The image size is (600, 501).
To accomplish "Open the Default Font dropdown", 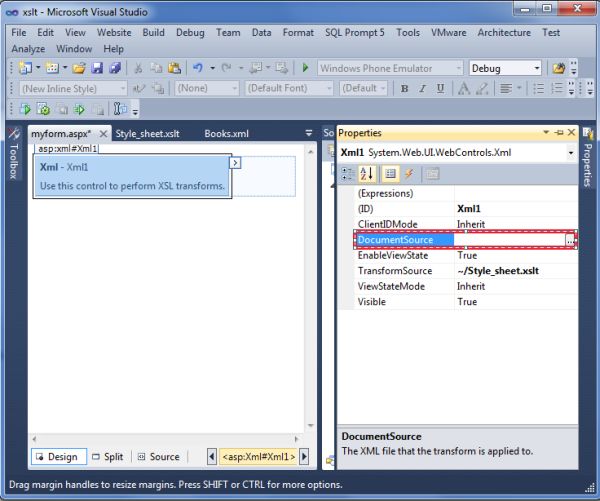I will [x=329, y=88].
